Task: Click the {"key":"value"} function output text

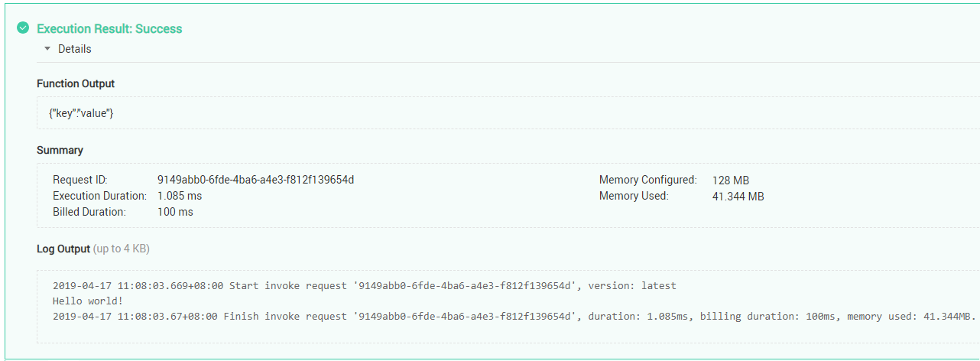Action: point(81,113)
